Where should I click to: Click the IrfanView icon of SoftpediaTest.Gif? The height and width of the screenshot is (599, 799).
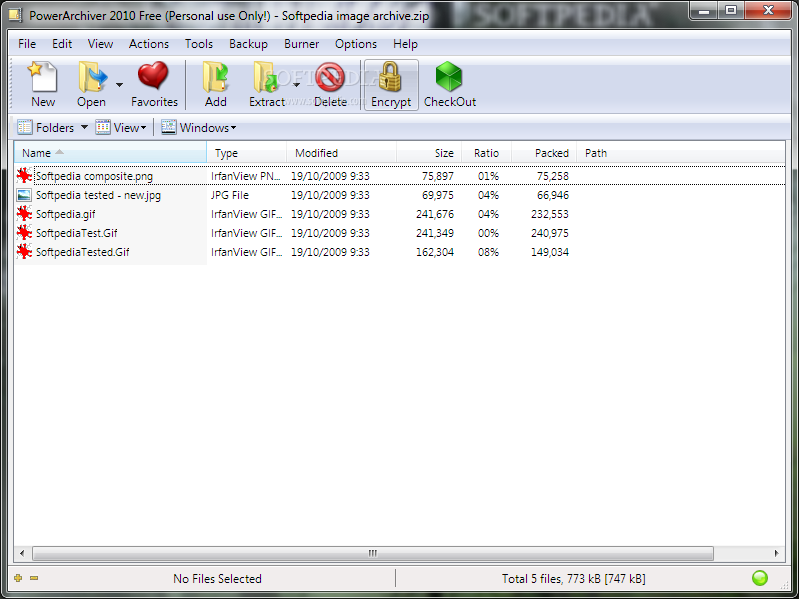pos(24,233)
